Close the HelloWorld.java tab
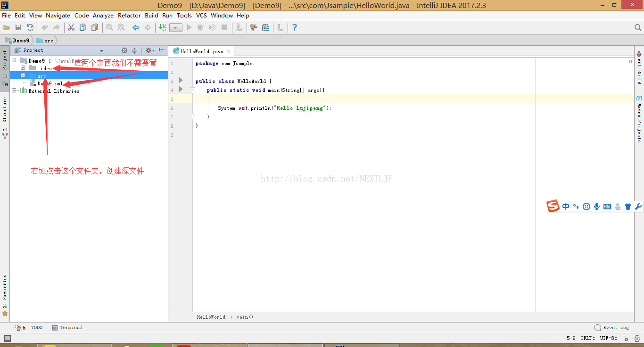The image size is (644, 347). pos(229,51)
